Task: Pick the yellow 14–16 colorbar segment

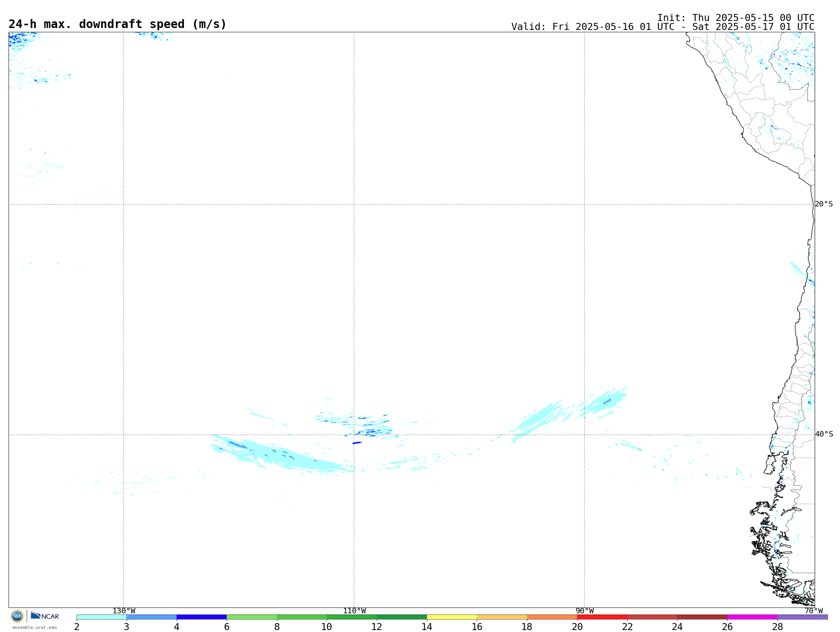Action: pyautogui.click(x=452, y=617)
